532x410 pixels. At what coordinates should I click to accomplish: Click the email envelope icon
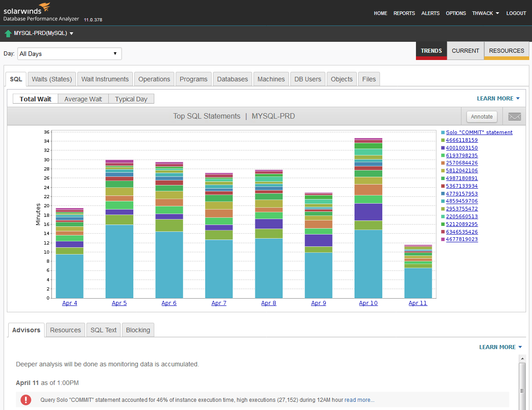514,116
